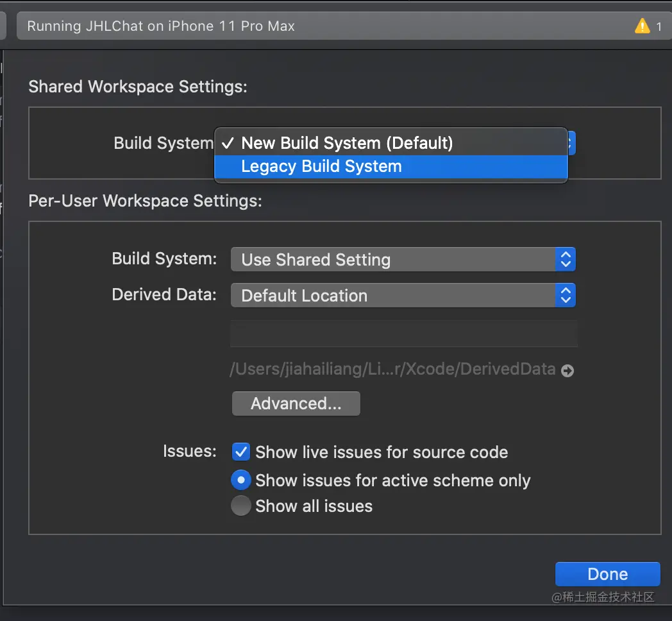Select the Show all issues radio button

[241, 506]
